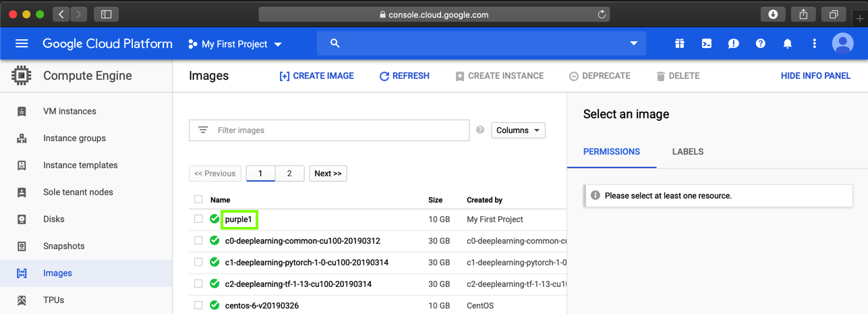Click Hide Info Panel
Viewport: 868px width, 314px height.
tap(815, 76)
